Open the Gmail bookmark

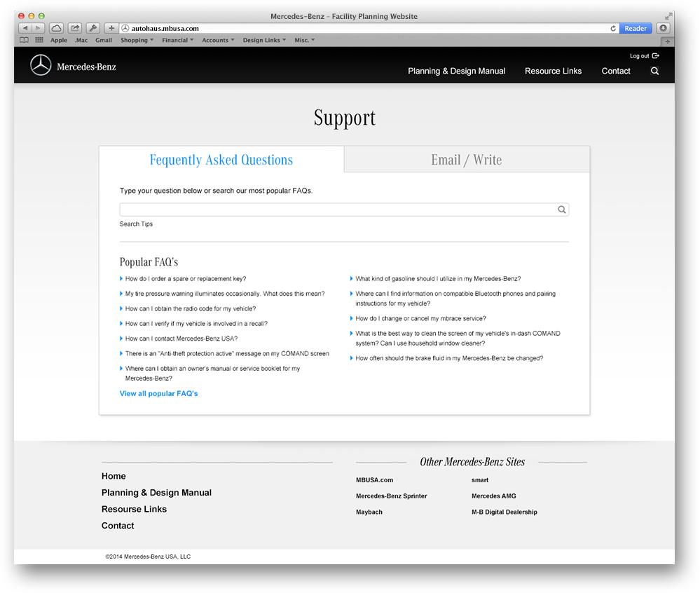pyautogui.click(x=104, y=40)
